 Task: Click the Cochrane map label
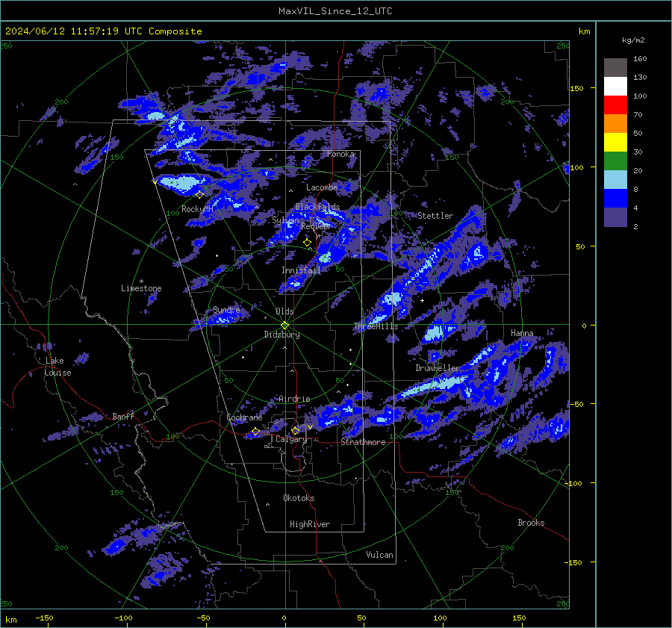244,417
